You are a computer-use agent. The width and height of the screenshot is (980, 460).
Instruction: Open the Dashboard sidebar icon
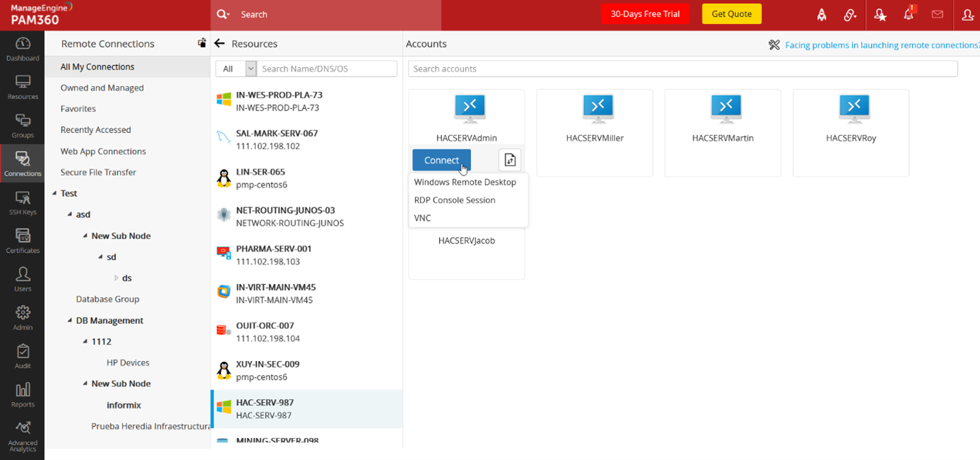pyautogui.click(x=23, y=49)
